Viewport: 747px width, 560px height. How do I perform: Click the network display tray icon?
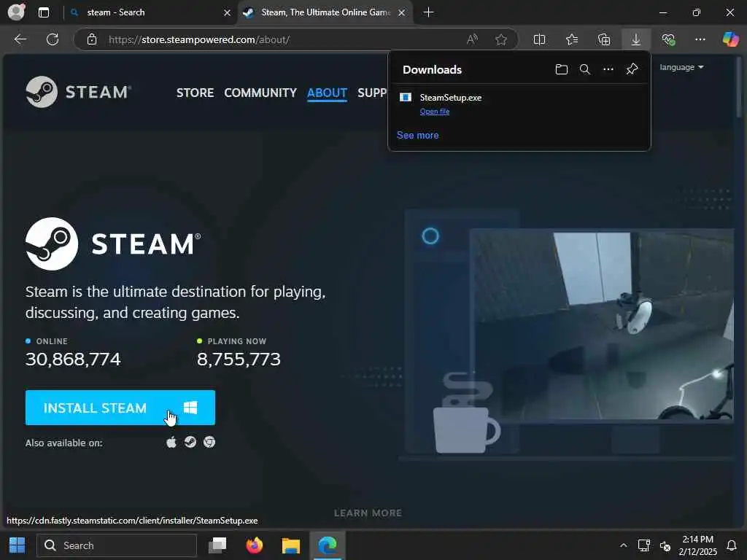click(x=644, y=545)
